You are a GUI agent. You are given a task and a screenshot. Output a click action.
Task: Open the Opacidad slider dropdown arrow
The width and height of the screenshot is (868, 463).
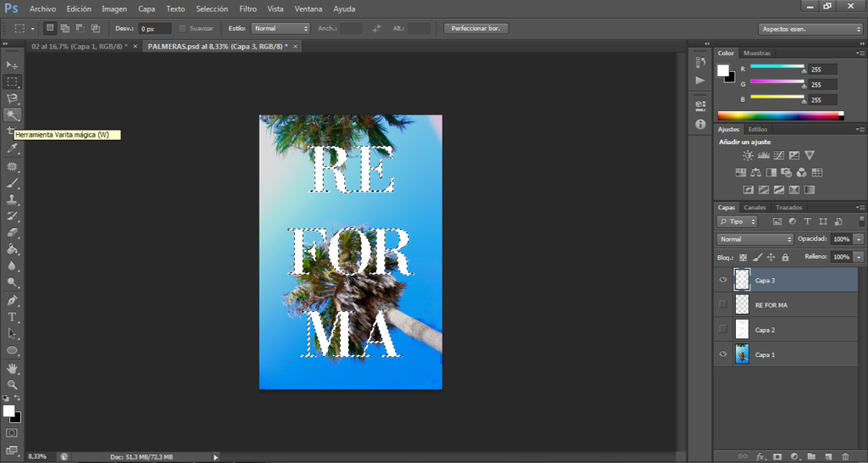tap(858, 239)
